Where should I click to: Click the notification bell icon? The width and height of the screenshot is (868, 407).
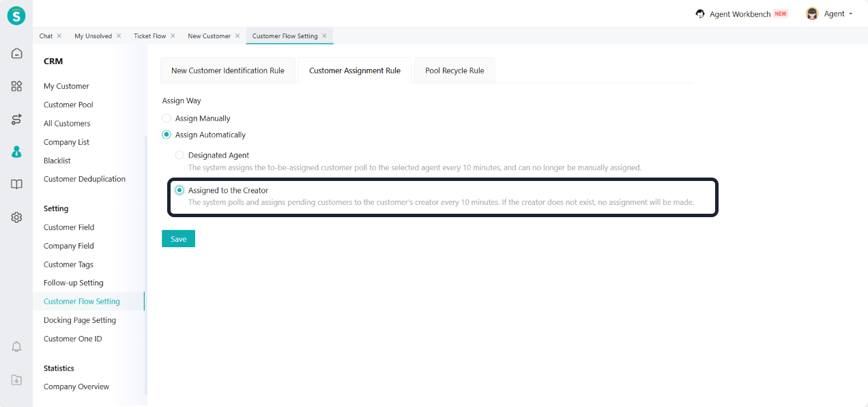(16, 347)
